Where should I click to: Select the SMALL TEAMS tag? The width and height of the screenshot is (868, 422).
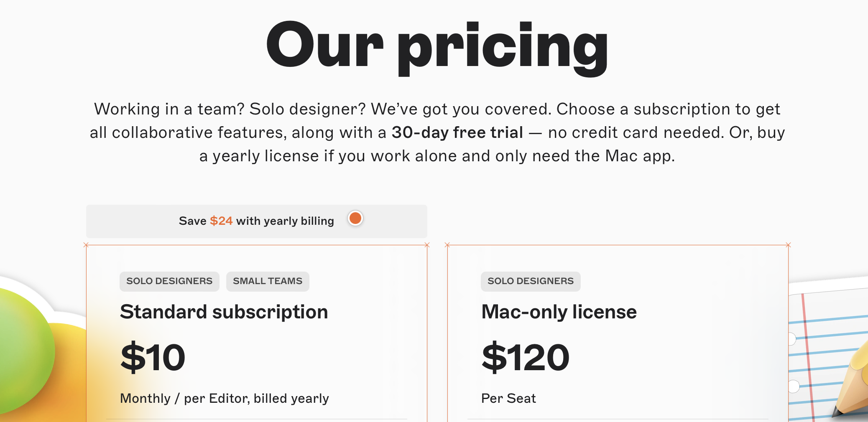[x=268, y=281]
